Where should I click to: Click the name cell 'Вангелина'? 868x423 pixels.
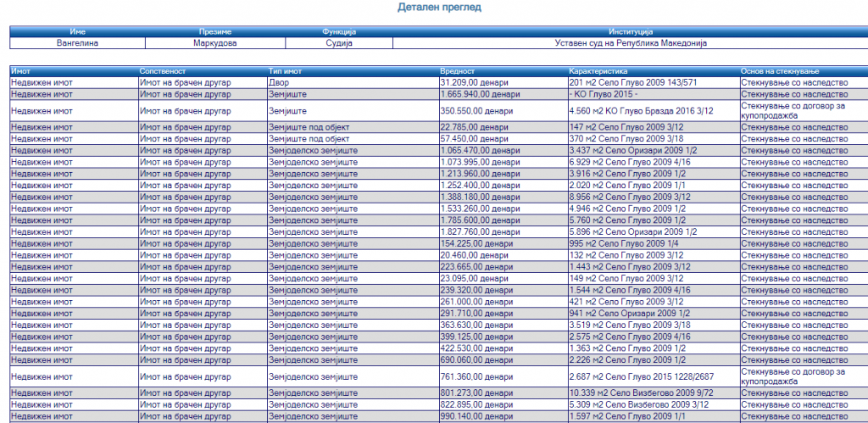point(77,42)
